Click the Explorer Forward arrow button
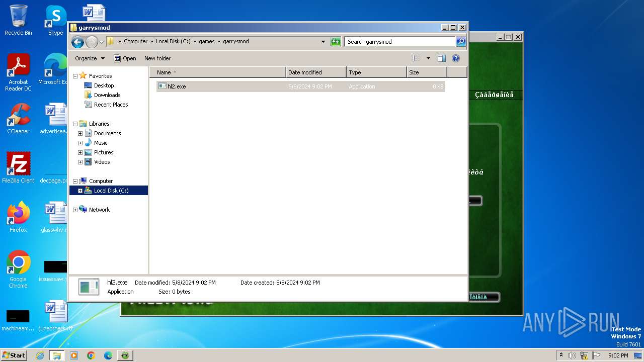The height and width of the screenshot is (362, 644). pyautogui.click(x=92, y=42)
